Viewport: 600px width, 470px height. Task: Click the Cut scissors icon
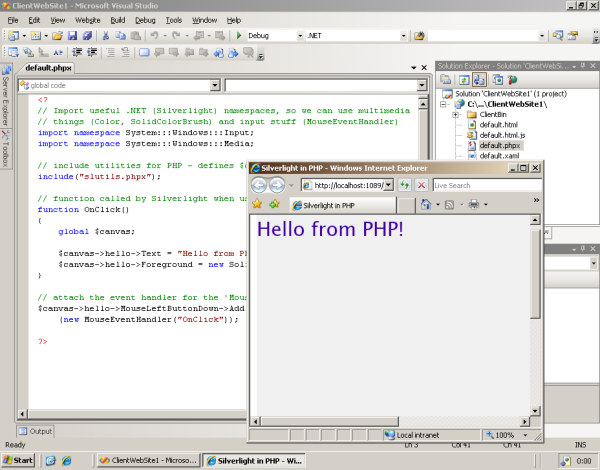(106, 36)
